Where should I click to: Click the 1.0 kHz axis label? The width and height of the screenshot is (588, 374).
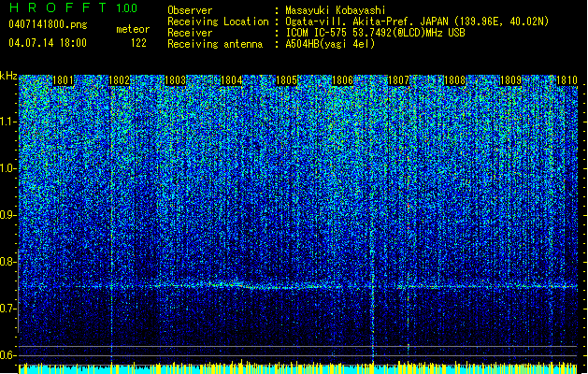tap(7, 168)
